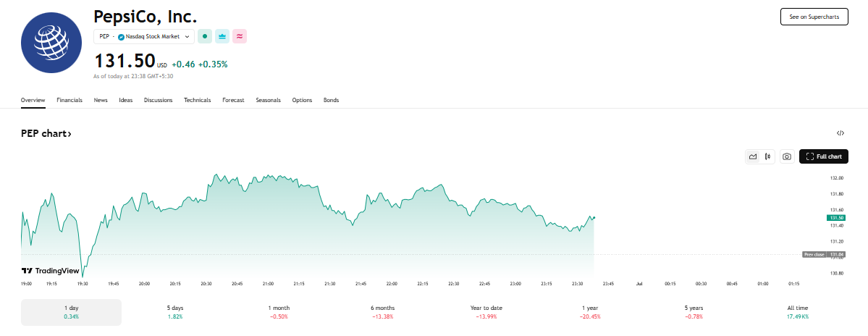Switch to candlestick chart style
Screen dimensions: 868x336
click(x=768, y=156)
